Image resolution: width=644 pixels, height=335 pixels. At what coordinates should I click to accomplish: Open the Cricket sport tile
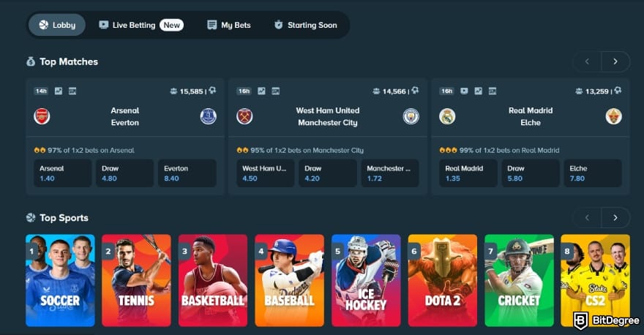pos(519,280)
